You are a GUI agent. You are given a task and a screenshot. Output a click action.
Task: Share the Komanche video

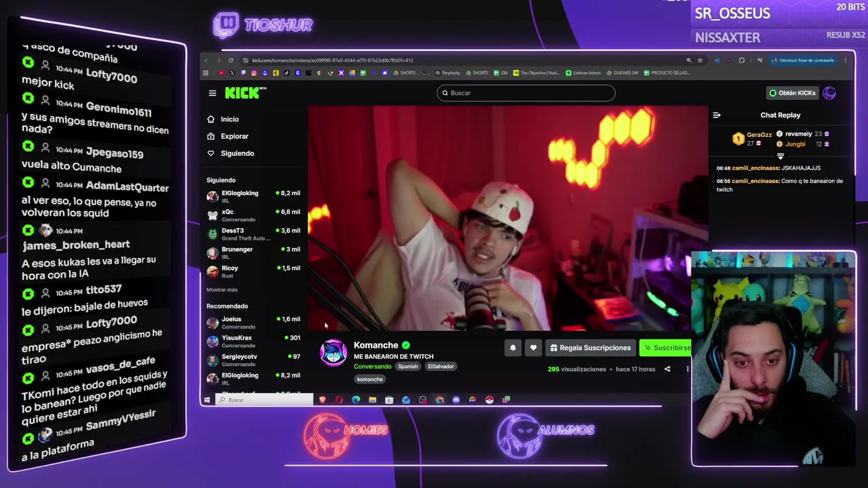667,369
